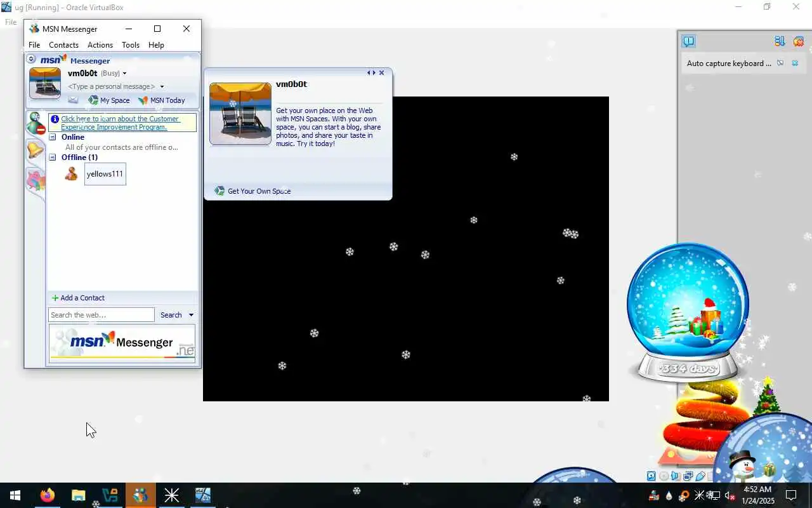Open the Tools menu
The width and height of the screenshot is (812, 508).
[131, 45]
